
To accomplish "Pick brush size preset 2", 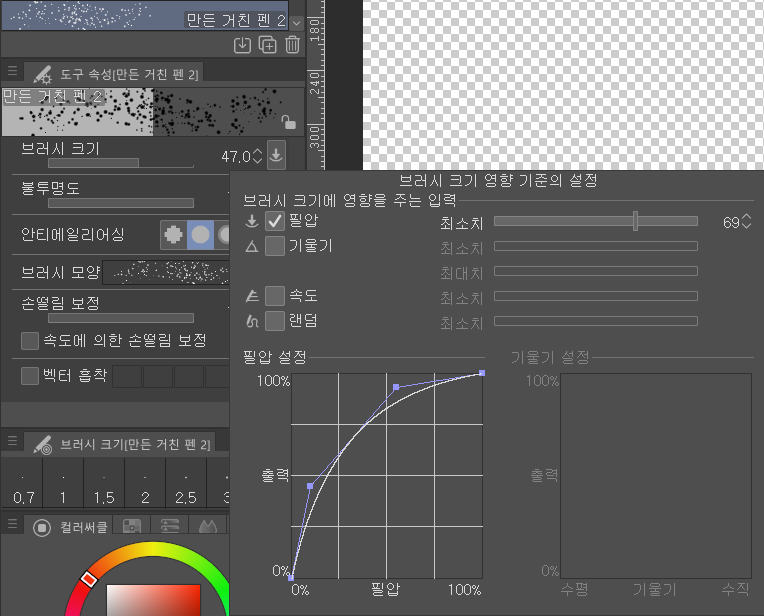I will [145, 484].
